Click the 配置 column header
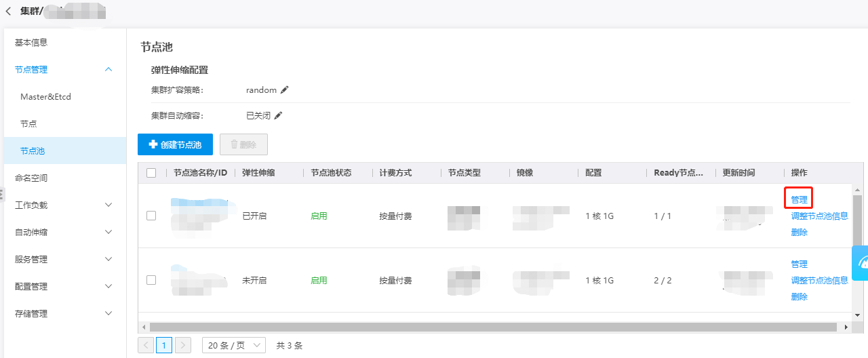 point(593,173)
